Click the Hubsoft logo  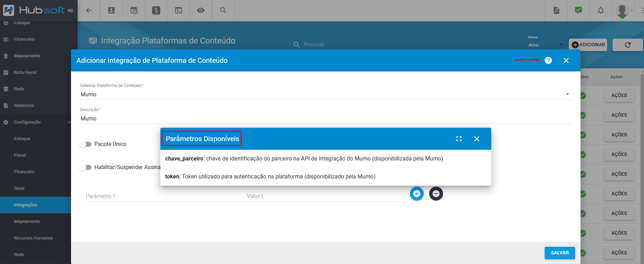pos(34,10)
